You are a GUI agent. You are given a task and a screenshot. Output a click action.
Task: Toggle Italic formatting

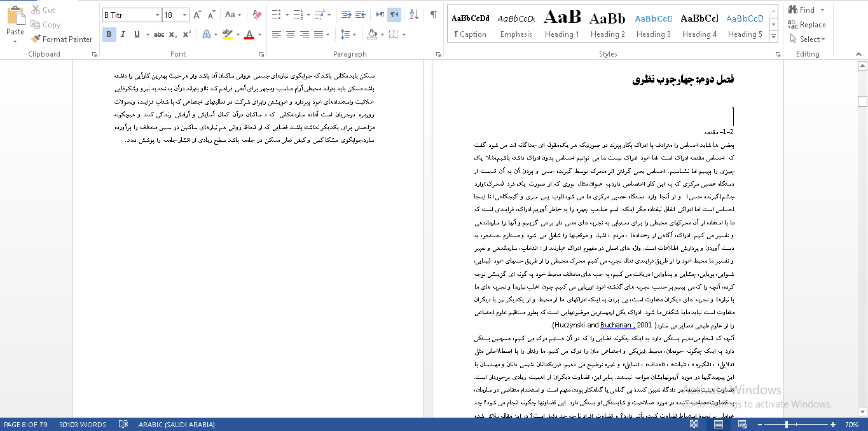coord(123,34)
